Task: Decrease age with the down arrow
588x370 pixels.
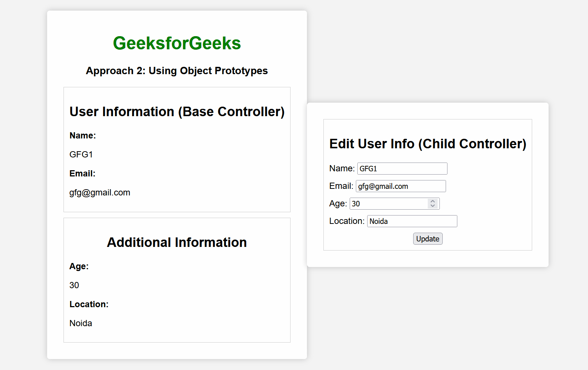Action: (433, 206)
